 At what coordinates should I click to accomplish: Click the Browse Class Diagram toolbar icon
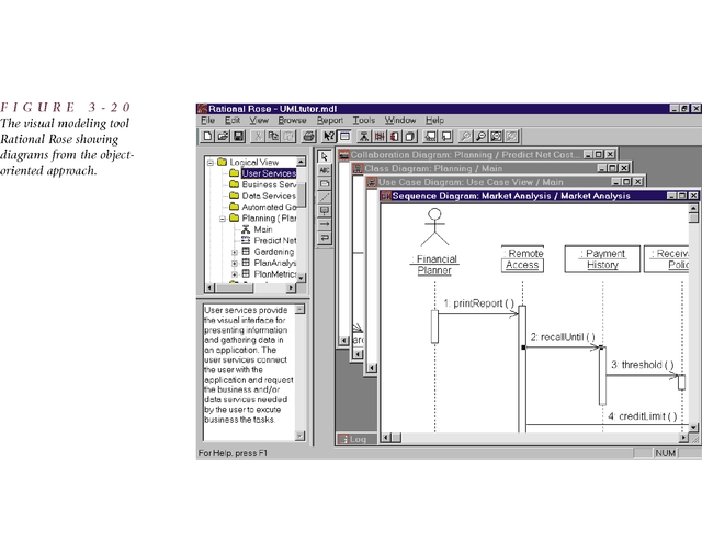coord(364,136)
